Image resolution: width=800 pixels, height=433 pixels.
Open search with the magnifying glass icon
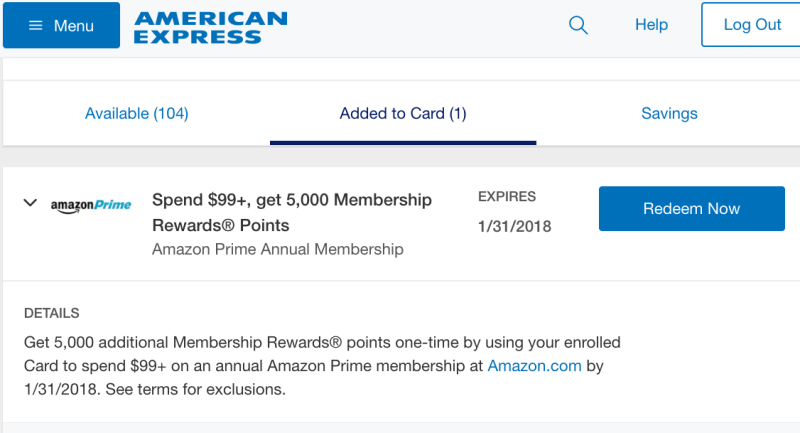point(578,24)
